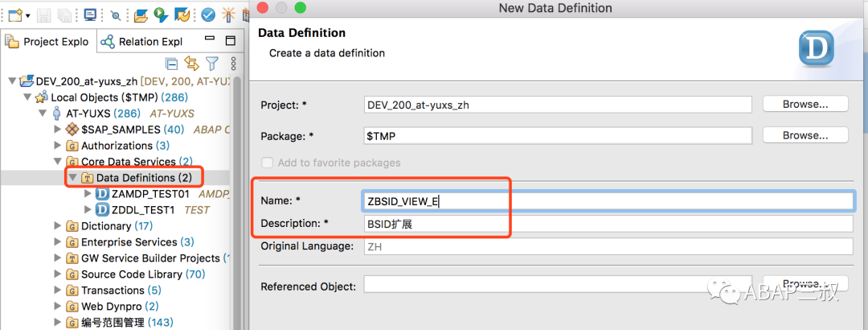This screenshot has width=868, height=330.
Task: Collapse the AT-YUXS (286) node
Action: (43, 113)
